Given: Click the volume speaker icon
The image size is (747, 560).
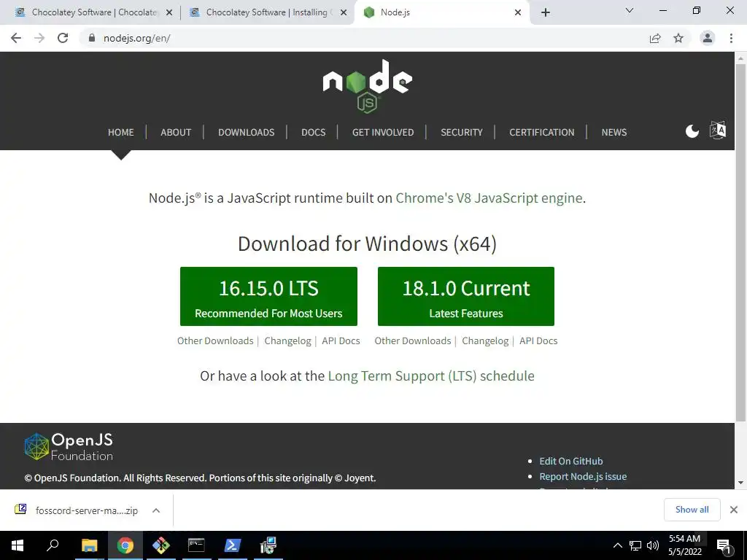Looking at the screenshot, I should (x=653, y=545).
